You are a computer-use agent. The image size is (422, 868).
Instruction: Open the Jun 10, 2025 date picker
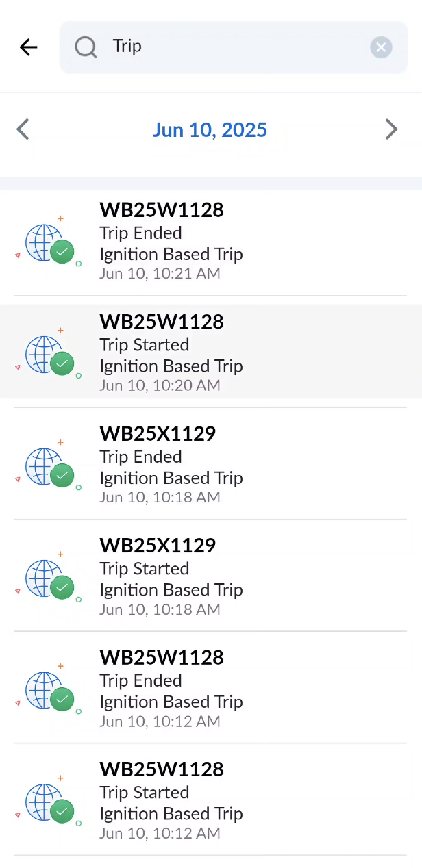pos(210,130)
